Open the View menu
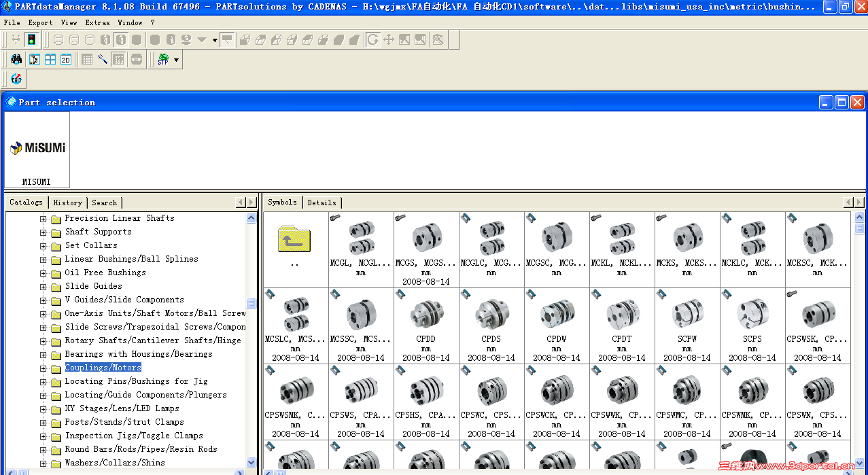 click(69, 22)
